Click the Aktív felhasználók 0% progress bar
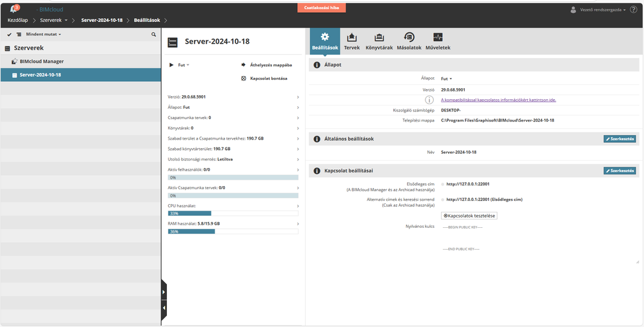The height and width of the screenshot is (327, 644). tap(233, 178)
